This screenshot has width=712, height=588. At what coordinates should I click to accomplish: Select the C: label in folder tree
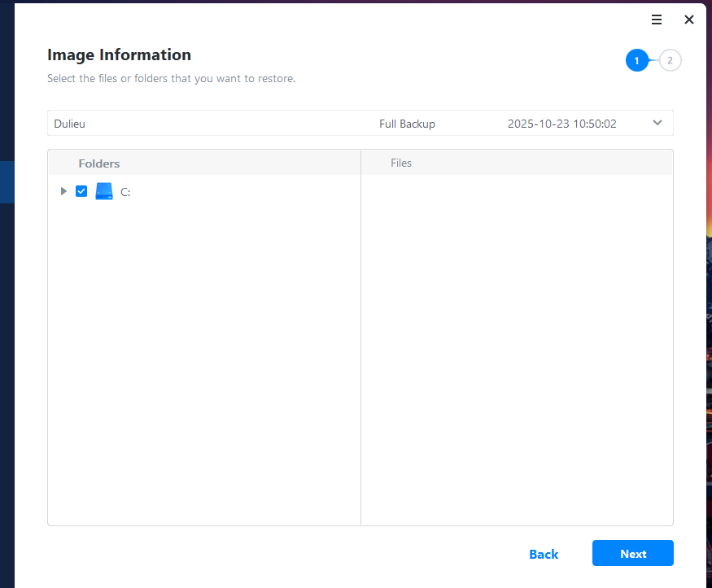[x=125, y=193]
